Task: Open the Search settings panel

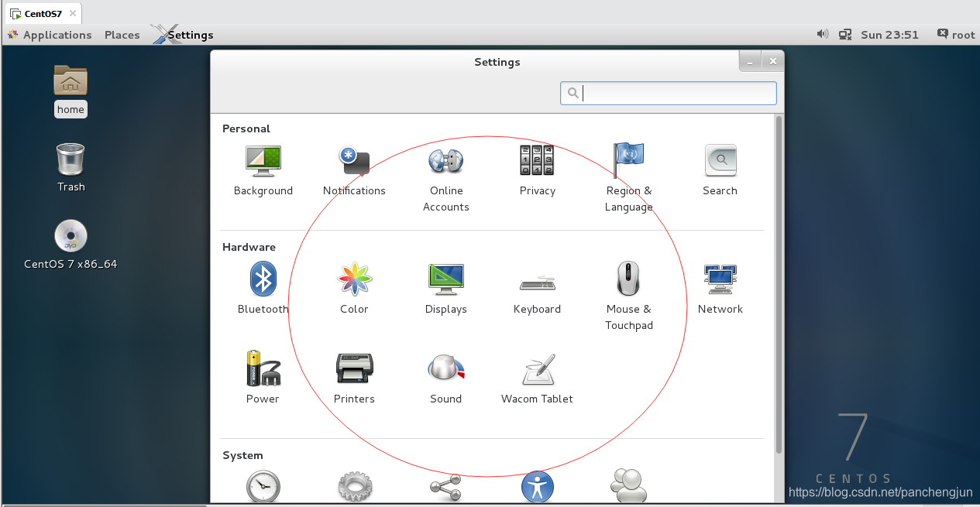Action: pos(720,171)
